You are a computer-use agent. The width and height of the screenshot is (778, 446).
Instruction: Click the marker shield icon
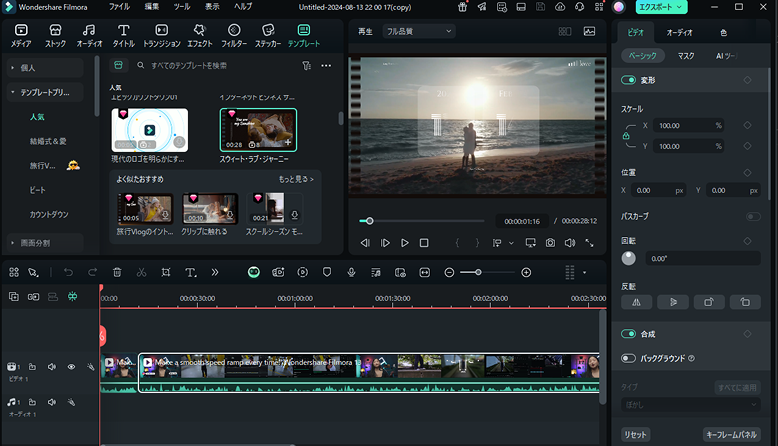pos(326,272)
